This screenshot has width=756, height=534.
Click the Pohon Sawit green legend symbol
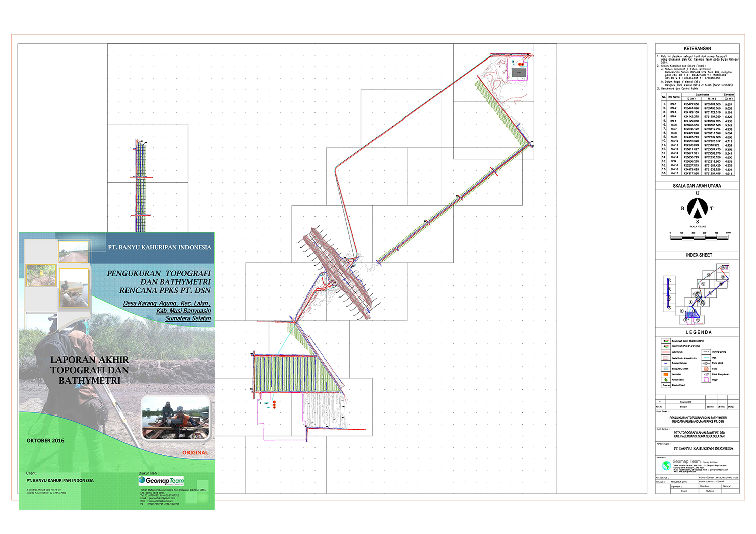click(665, 380)
